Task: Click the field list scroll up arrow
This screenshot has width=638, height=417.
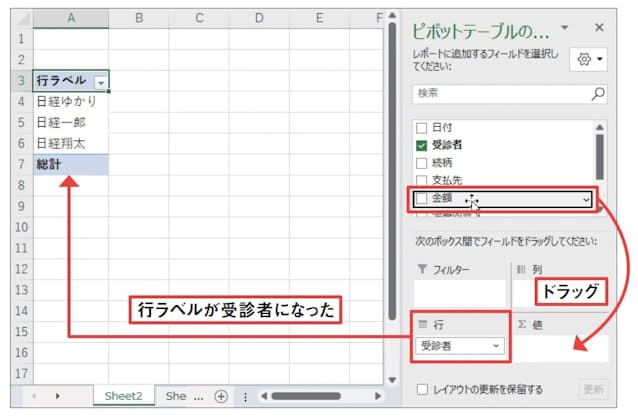Action: [x=600, y=127]
